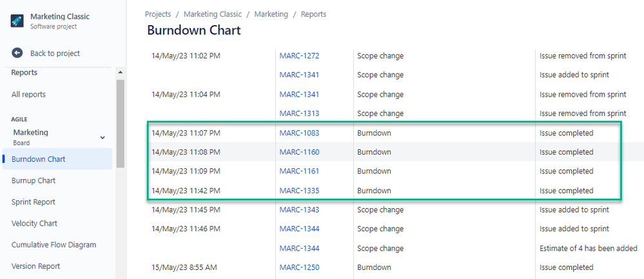
Task: Click date 14/May/23 11:42 PM
Action: click(x=186, y=190)
